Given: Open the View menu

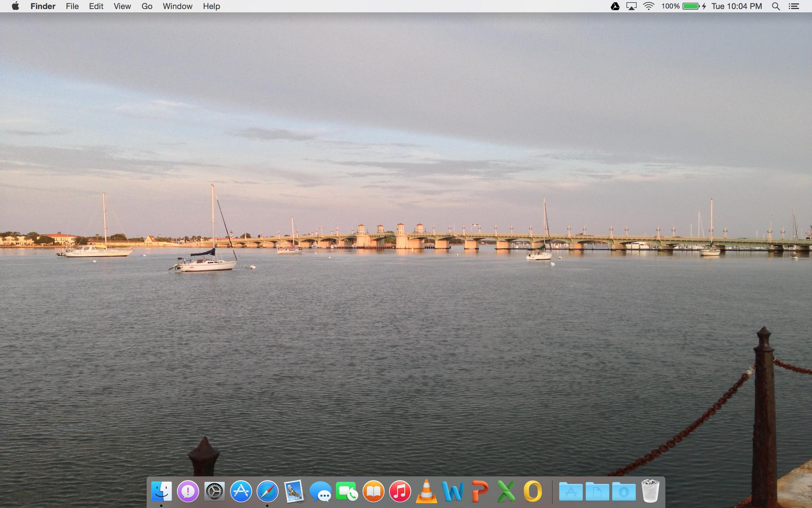Looking at the screenshot, I should pos(122,6).
